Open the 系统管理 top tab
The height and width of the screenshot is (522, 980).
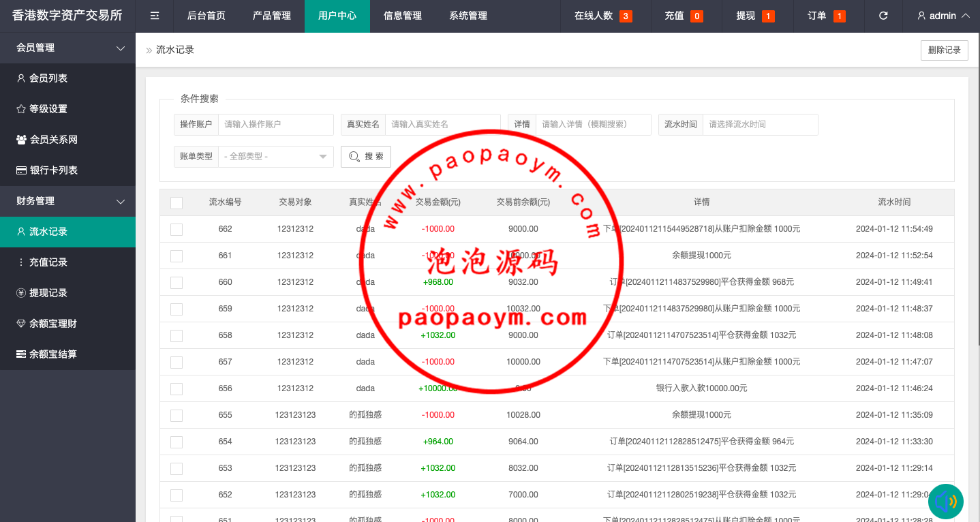[x=468, y=16]
